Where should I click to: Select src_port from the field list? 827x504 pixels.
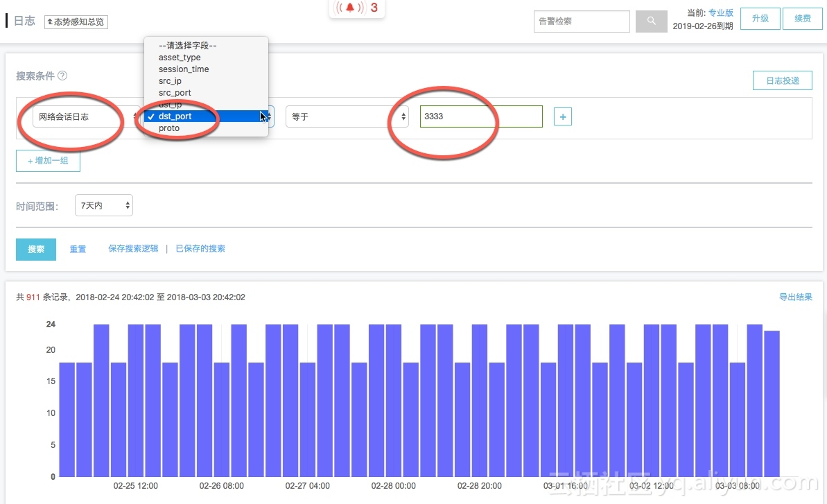206,93
